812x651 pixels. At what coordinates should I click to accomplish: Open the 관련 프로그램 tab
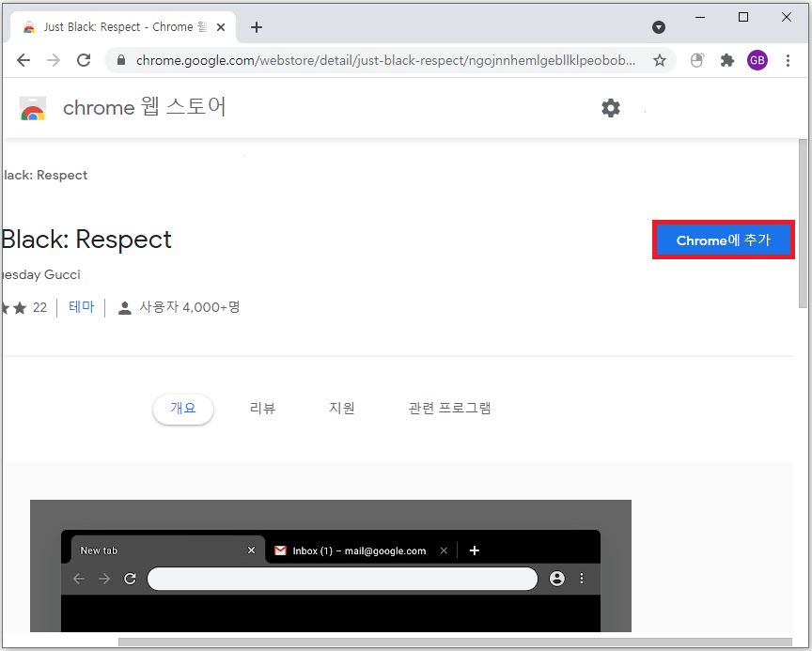(x=449, y=409)
